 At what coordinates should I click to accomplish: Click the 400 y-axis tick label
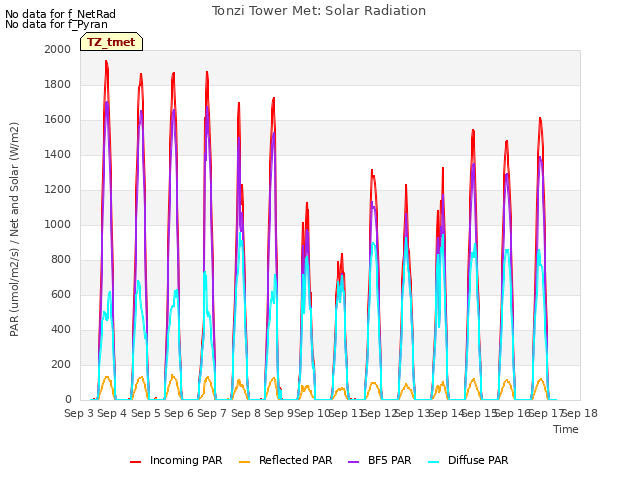61,329
